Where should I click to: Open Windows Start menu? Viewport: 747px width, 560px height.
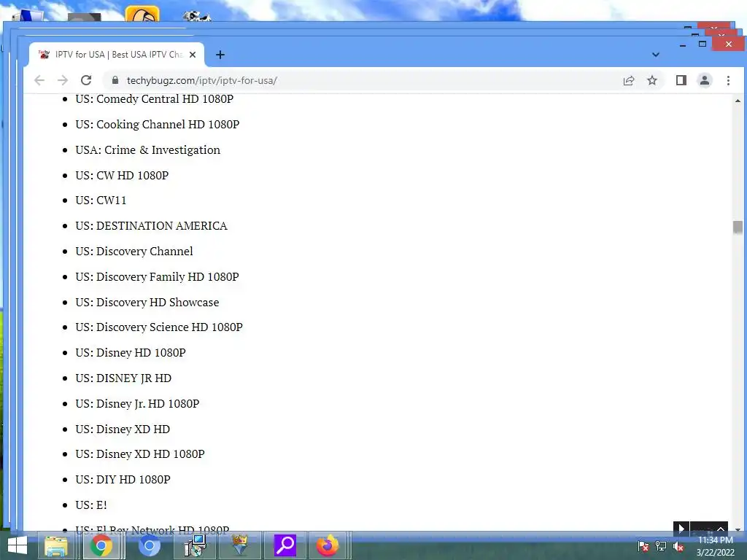pos(18,545)
